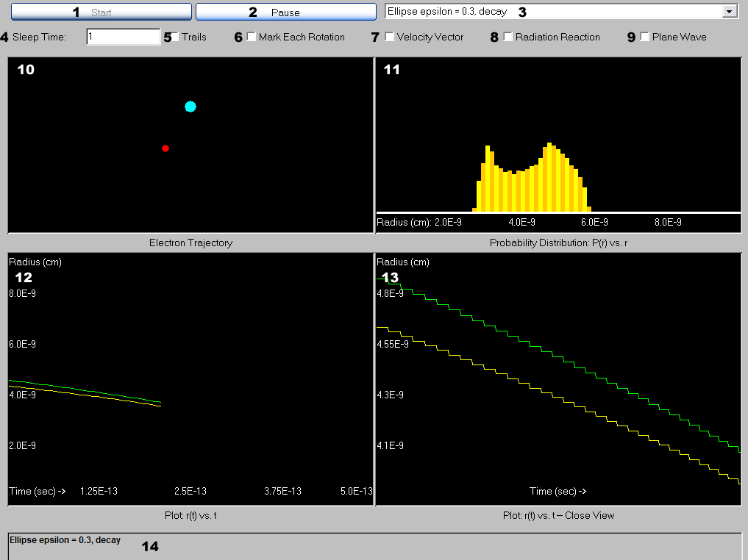Click the Start button
The width and height of the screenshot is (748, 560).
[101, 12]
